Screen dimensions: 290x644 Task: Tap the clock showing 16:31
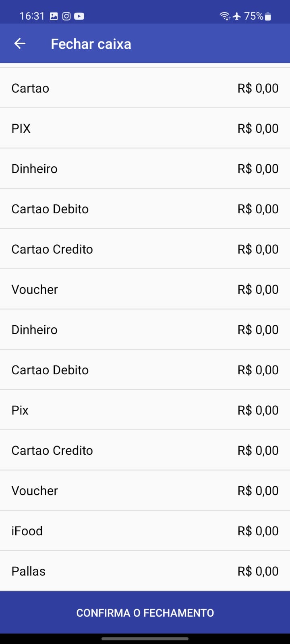click(x=32, y=16)
